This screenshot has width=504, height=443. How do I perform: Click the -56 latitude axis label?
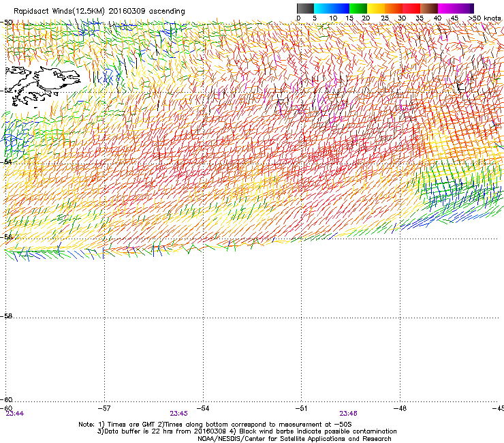point(7,236)
